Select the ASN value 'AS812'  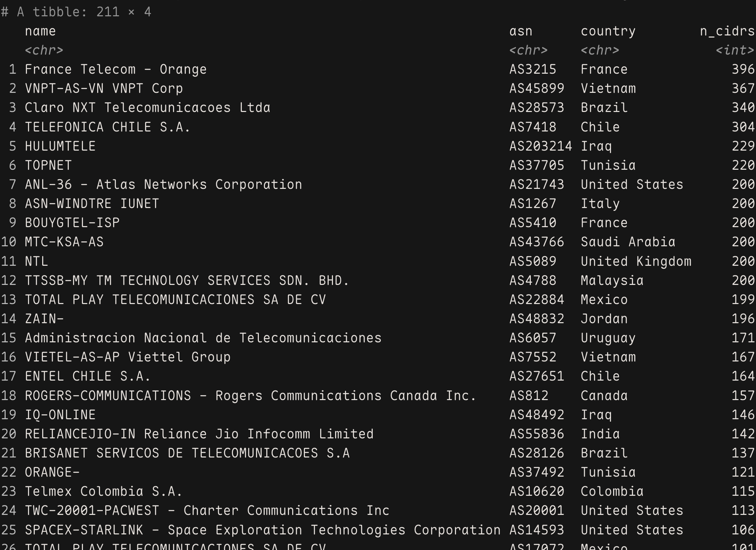[529, 395]
